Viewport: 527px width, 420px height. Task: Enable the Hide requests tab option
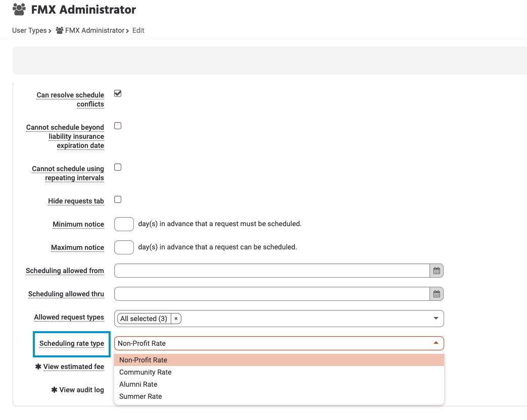click(117, 199)
